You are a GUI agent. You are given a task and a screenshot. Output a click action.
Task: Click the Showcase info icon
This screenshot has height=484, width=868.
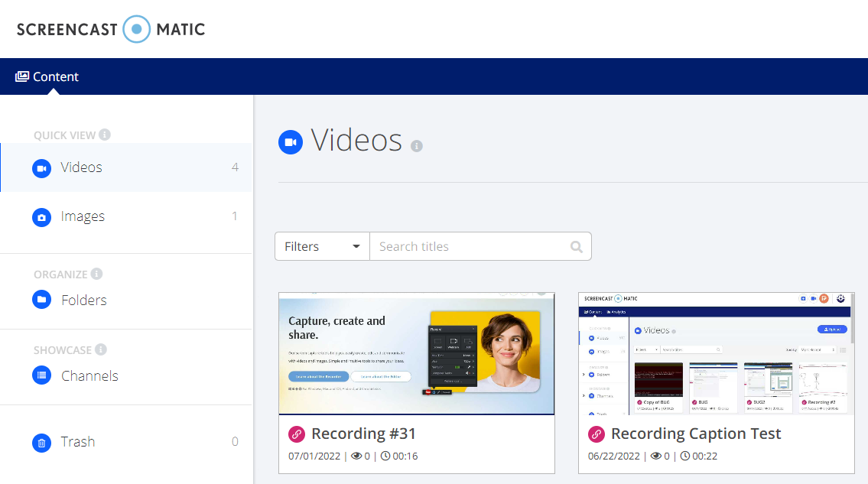(101, 349)
